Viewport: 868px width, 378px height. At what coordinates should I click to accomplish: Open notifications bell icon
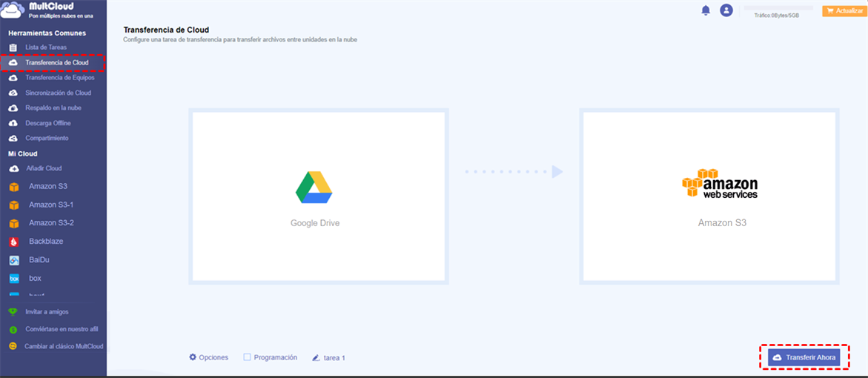705,10
